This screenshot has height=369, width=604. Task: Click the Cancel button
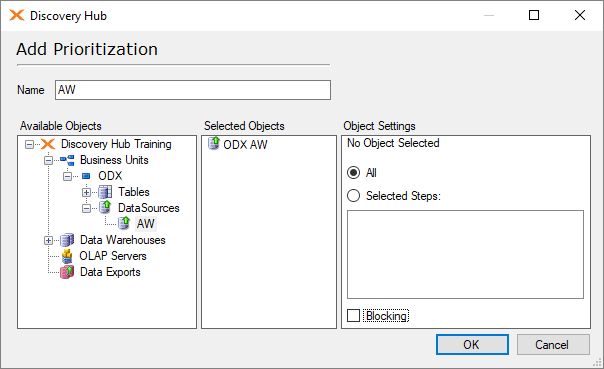pos(553,344)
